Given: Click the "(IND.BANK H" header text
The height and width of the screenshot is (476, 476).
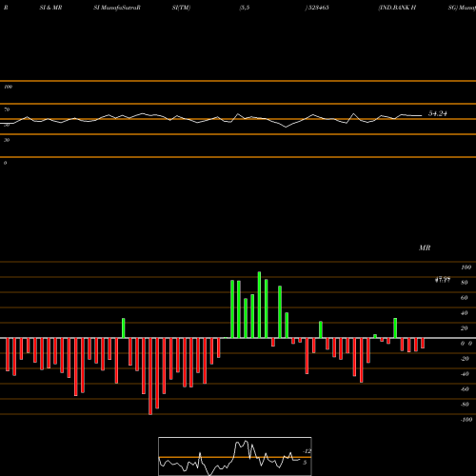Looking at the screenshot, I should [397, 8].
